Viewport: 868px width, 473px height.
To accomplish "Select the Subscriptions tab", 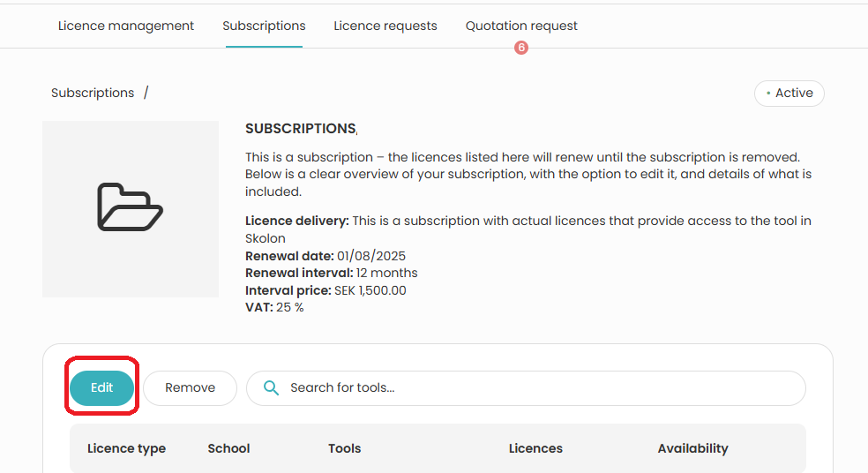I will (264, 26).
